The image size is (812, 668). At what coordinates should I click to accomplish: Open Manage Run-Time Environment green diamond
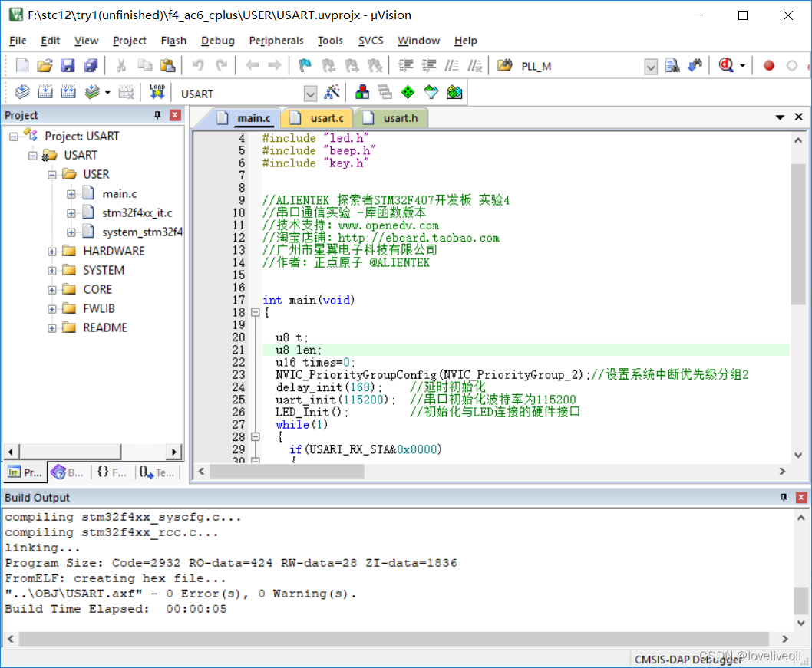[408, 92]
